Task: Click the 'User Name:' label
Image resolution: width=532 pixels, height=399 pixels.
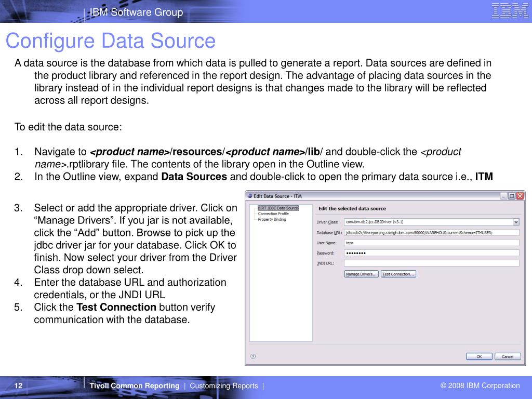Action: tap(326, 243)
